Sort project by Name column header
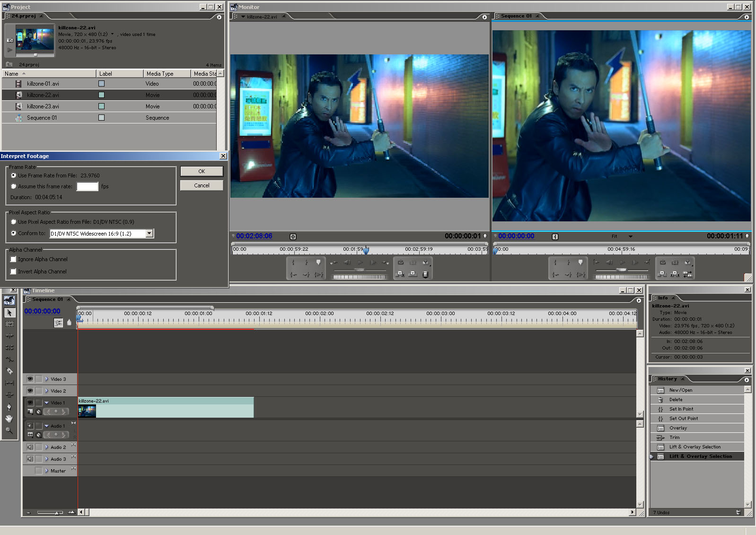This screenshot has height=535, width=756. (49, 74)
